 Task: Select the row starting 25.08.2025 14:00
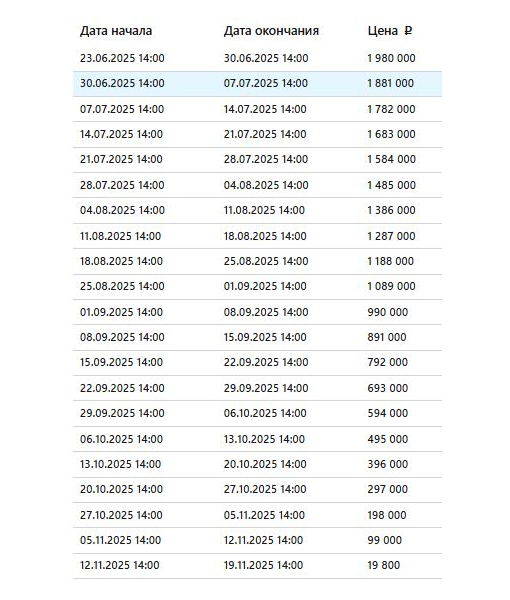coord(257,286)
